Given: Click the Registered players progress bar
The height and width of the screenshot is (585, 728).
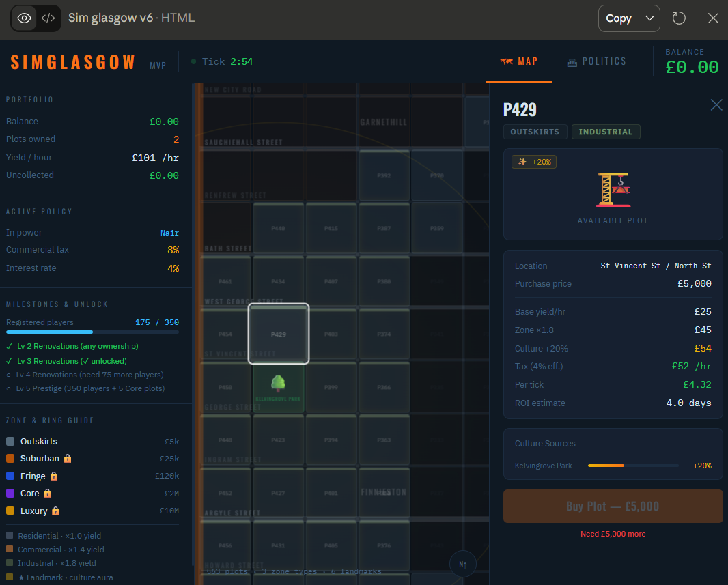Looking at the screenshot, I should (x=92, y=332).
